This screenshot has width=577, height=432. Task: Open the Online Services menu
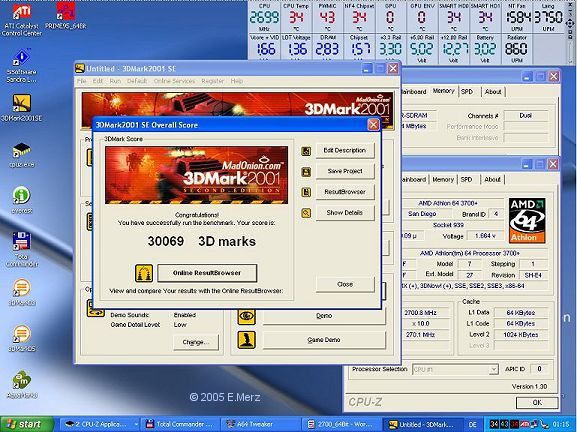tap(174, 81)
